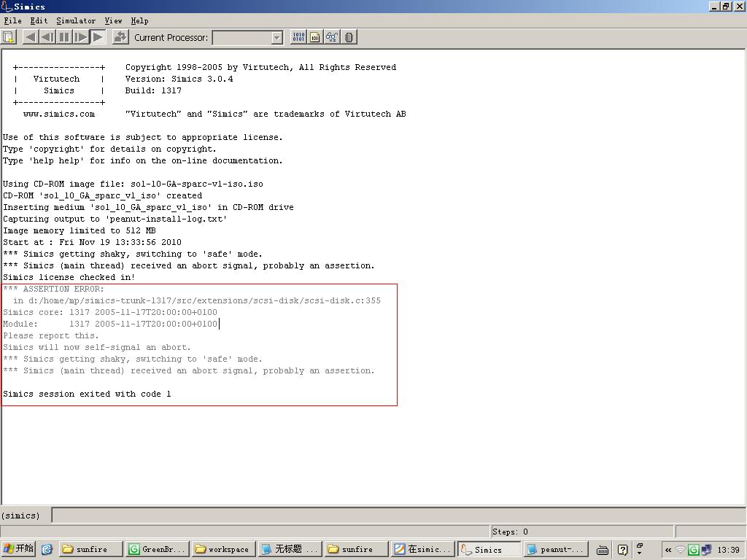747x560 pixels.
Task: Click the '*** ASSERTION ERROR:' console line
Action: pos(53,289)
